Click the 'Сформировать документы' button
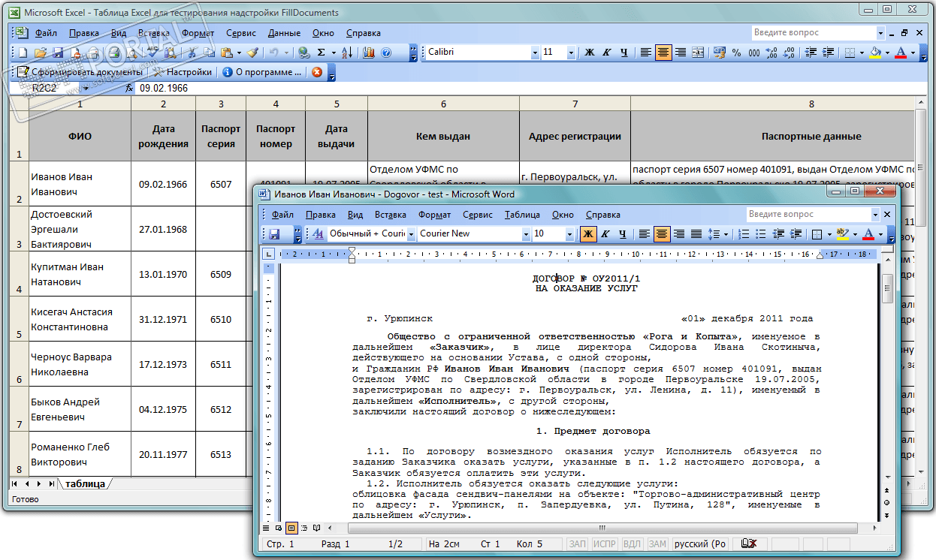This screenshot has width=936, height=560. 79,72
